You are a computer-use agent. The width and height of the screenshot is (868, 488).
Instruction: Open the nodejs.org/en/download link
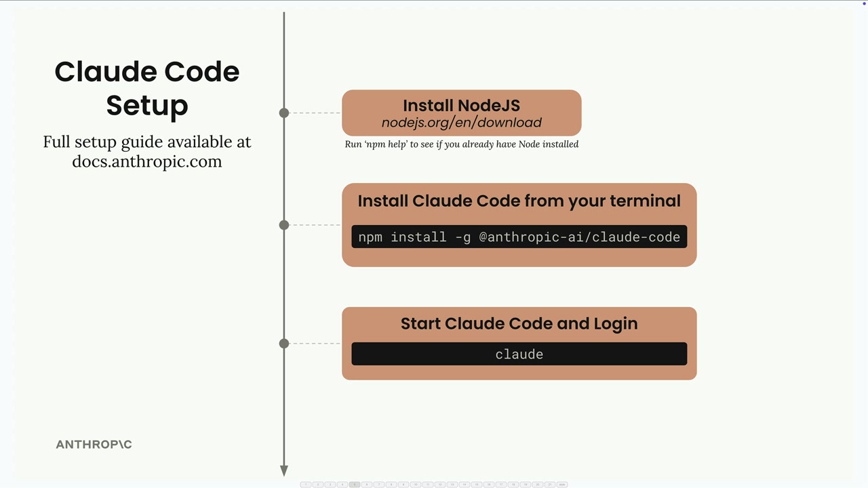tap(461, 123)
